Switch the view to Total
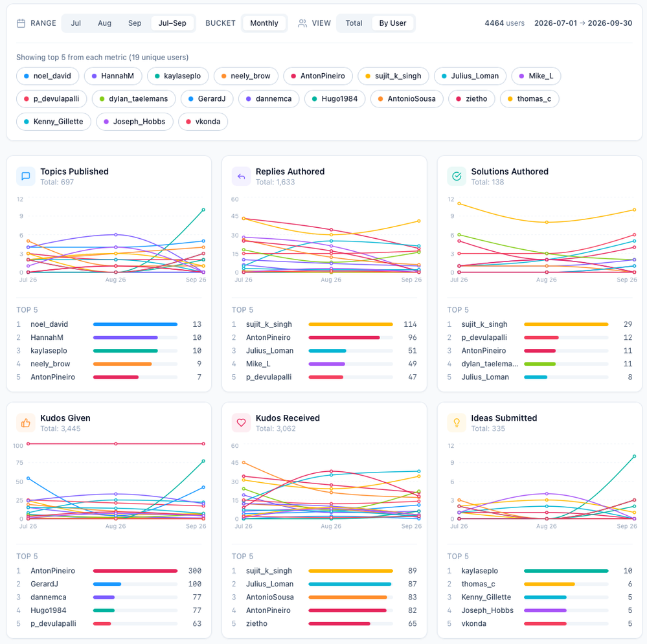 (x=354, y=23)
